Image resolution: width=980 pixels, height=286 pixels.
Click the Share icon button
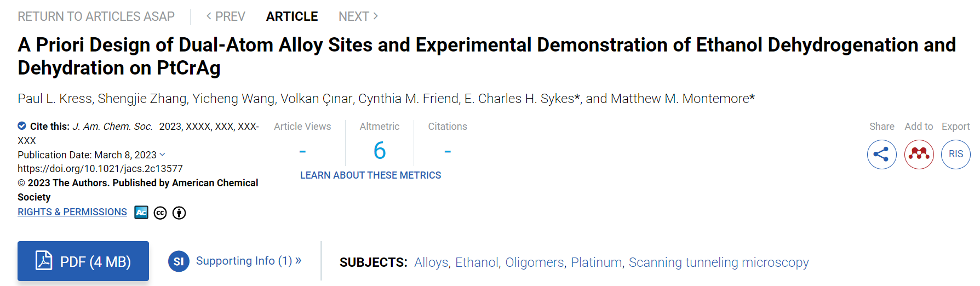[x=881, y=155]
